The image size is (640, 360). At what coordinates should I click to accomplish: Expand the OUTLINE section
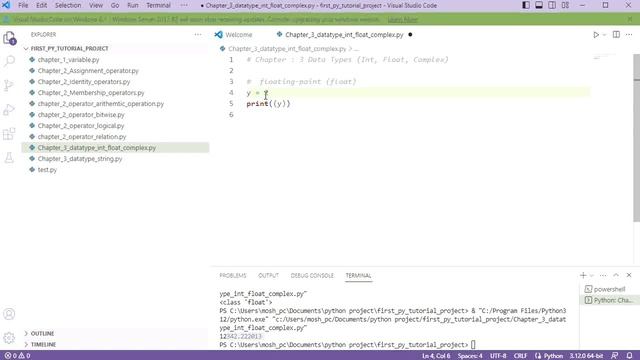[42, 333]
